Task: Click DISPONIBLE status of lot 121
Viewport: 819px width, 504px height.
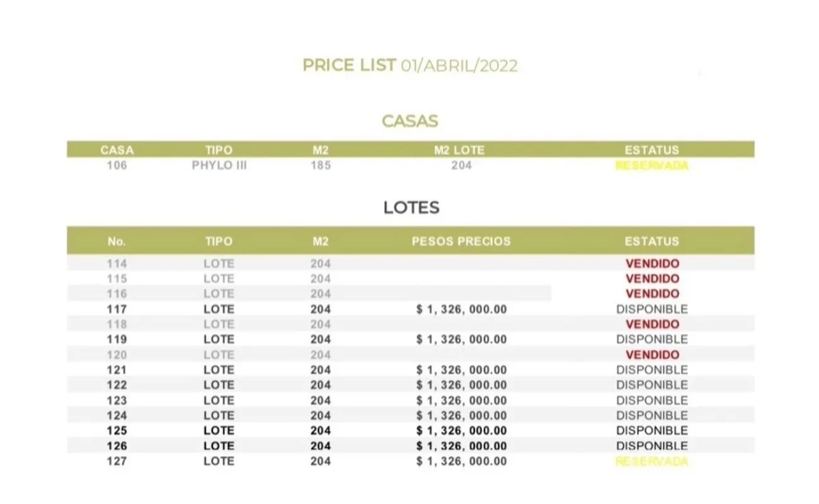Action: click(652, 370)
